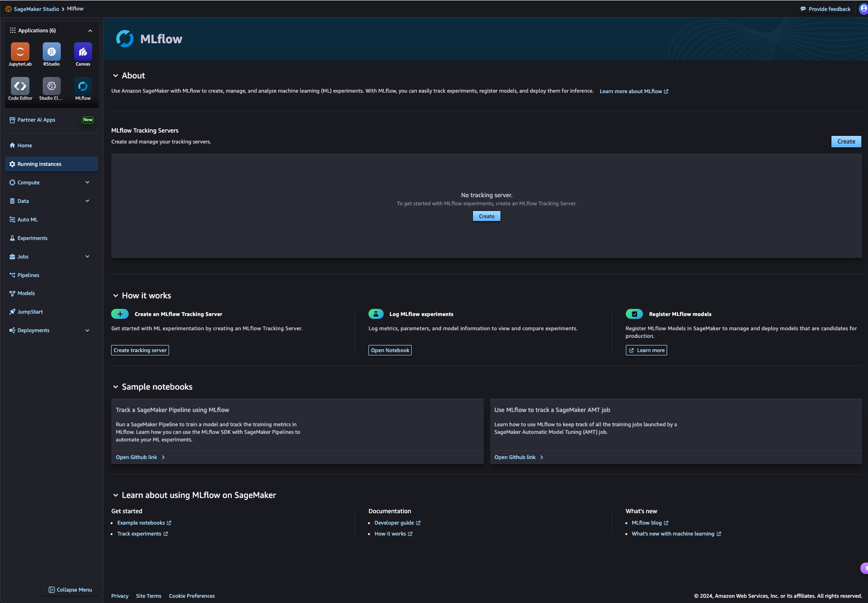Viewport: 868px width, 603px height.
Task: Collapse the About section
Action: pyautogui.click(x=115, y=76)
